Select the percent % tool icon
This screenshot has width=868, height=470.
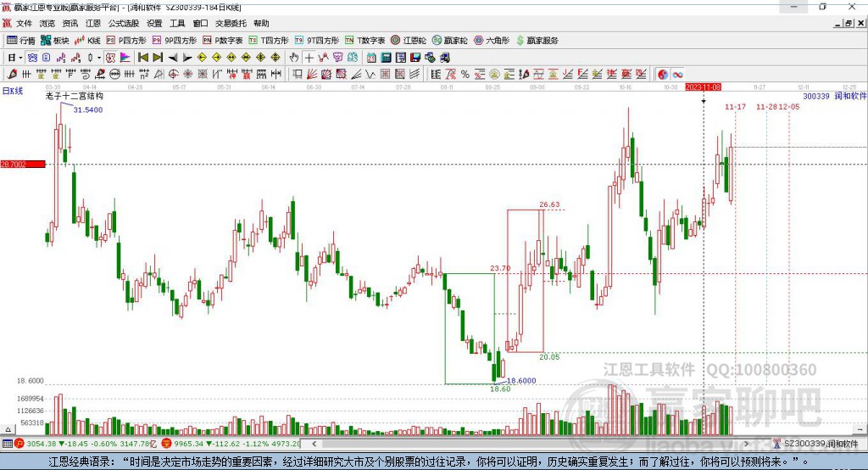click(465, 75)
